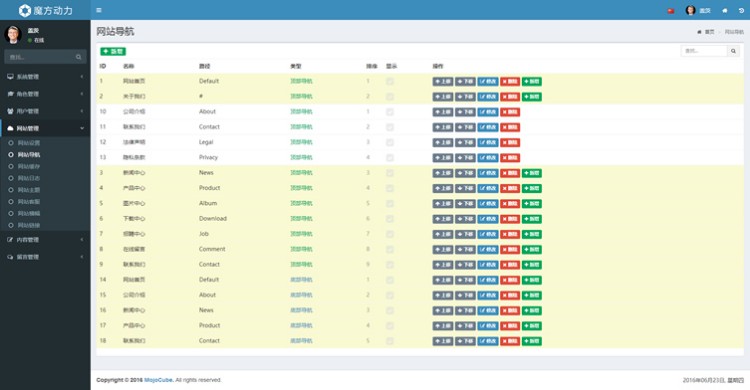The image size is (750, 390).
Task: Toggle display checkbox for Album row
Action: (x=390, y=204)
